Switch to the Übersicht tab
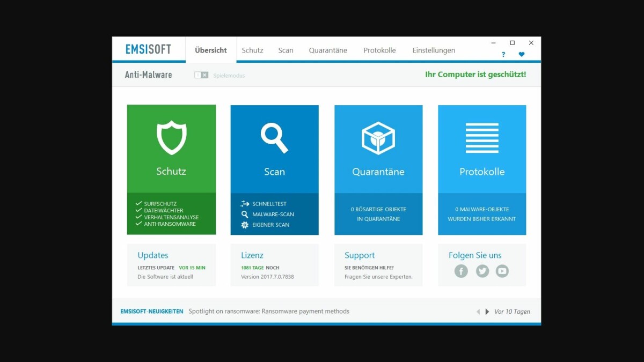Screen dimensions: 644x362 (211, 50)
